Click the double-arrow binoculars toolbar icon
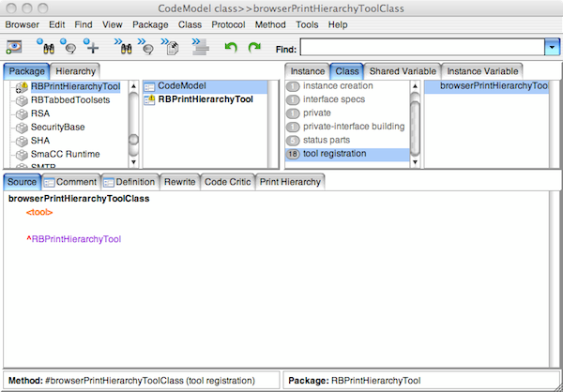Image resolution: width=563 pixels, height=392 pixels. 122,47
